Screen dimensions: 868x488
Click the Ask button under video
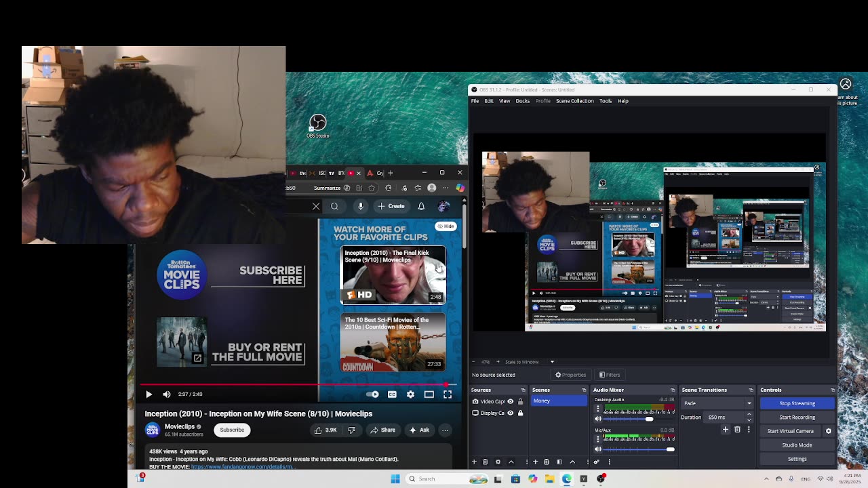(x=418, y=430)
